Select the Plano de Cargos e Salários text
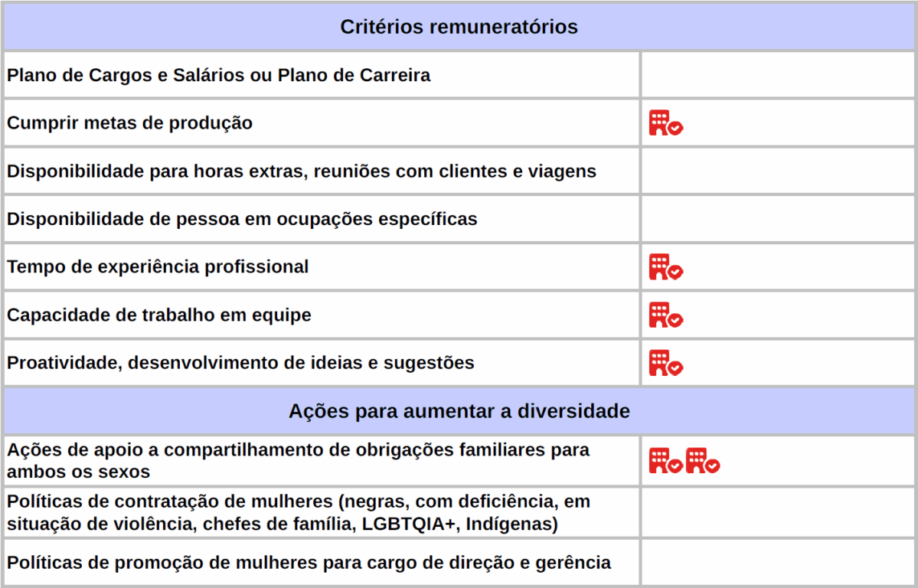The image size is (918, 588). tap(218, 76)
